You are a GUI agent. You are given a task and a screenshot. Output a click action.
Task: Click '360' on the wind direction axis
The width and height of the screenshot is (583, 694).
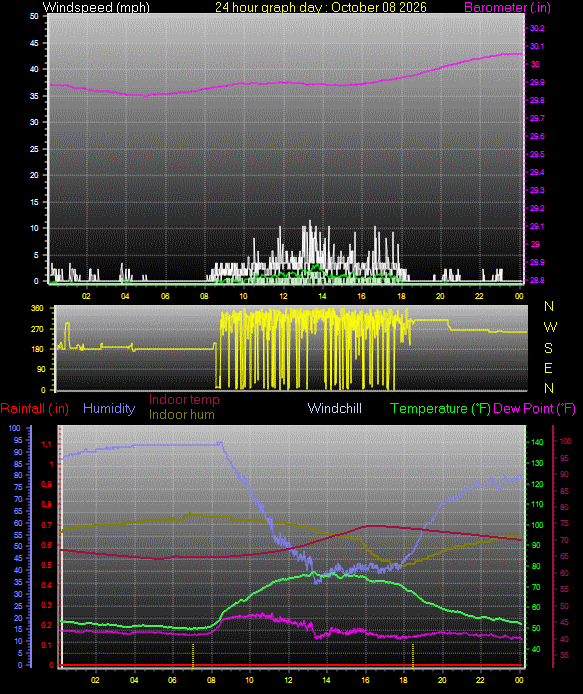(x=37, y=308)
